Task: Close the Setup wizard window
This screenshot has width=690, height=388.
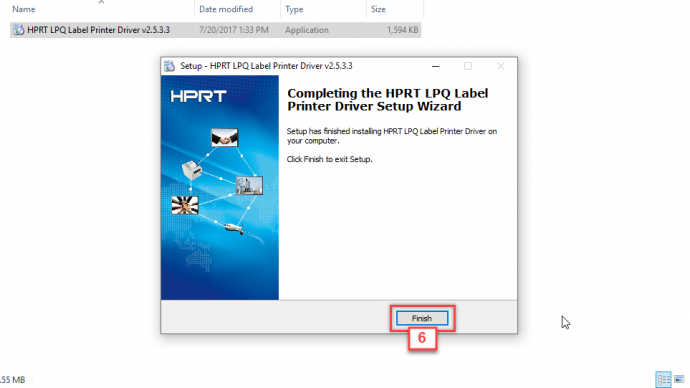Action: (500, 66)
